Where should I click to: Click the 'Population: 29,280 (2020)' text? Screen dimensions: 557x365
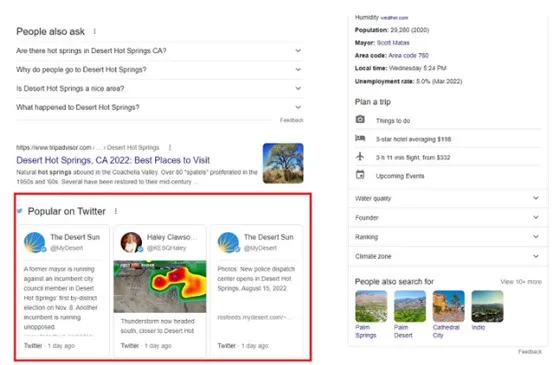(x=392, y=30)
